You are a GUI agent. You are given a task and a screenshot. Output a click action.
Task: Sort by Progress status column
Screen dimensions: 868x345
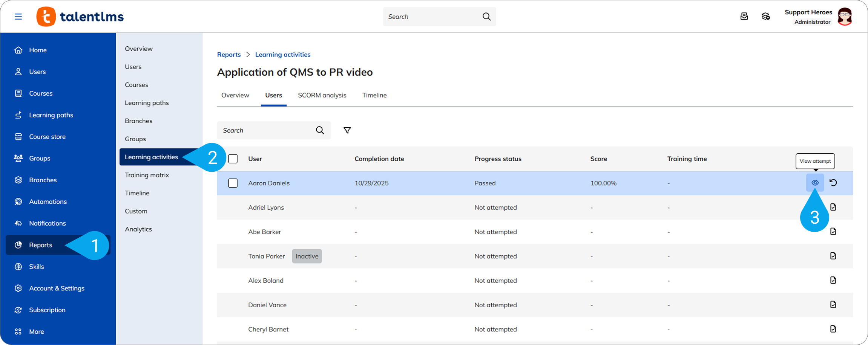point(498,159)
